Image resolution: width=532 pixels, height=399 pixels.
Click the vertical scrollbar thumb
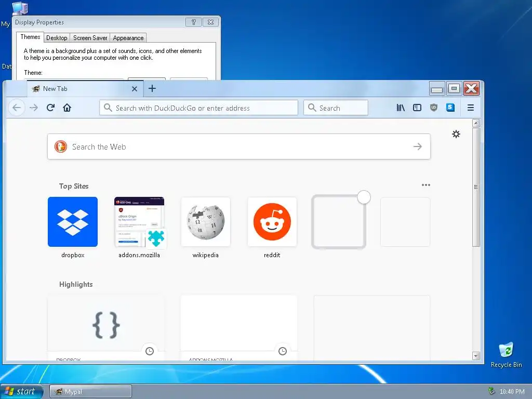(x=476, y=187)
